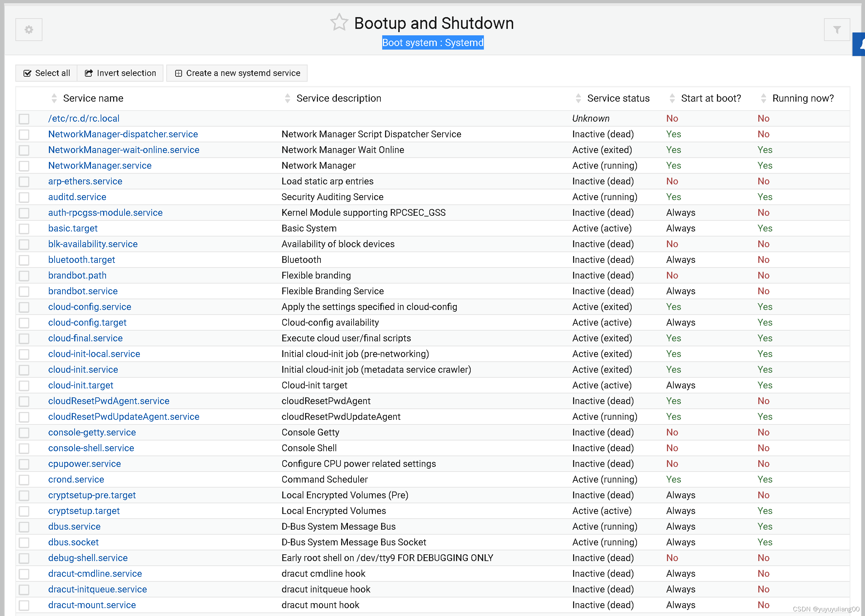Click the sort arrows beside Start at boot?
The width and height of the screenshot is (865, 616).
(x=672, y=98)
